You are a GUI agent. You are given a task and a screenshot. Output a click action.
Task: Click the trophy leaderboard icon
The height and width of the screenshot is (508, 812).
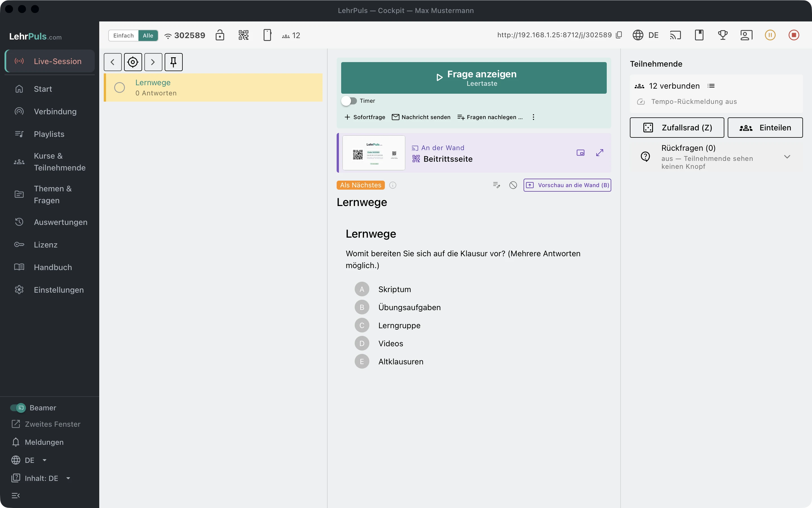coord(723,35)
